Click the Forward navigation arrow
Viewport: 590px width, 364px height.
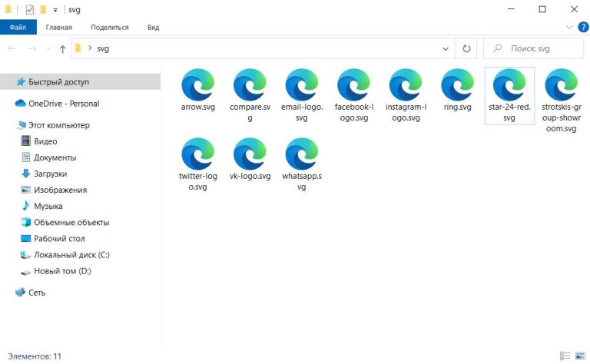33,48
